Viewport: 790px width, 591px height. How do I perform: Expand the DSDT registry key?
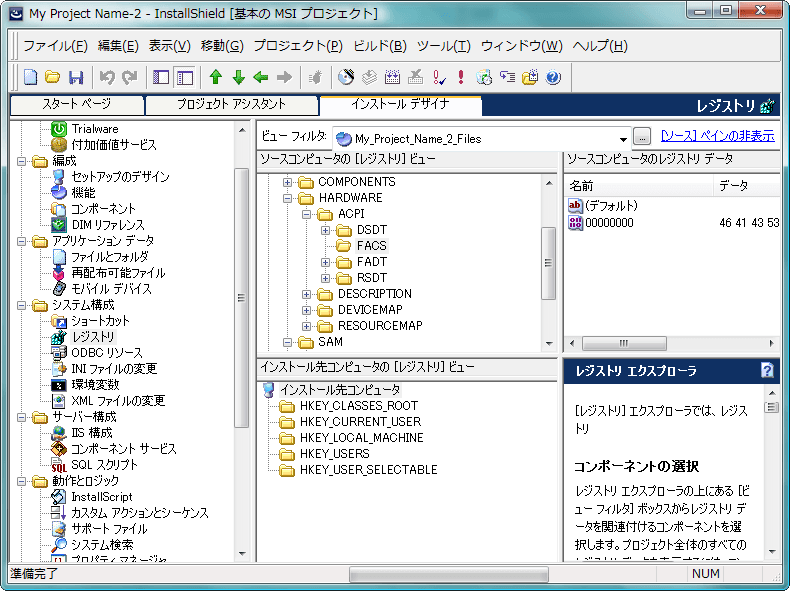click(x=325, y=230)
